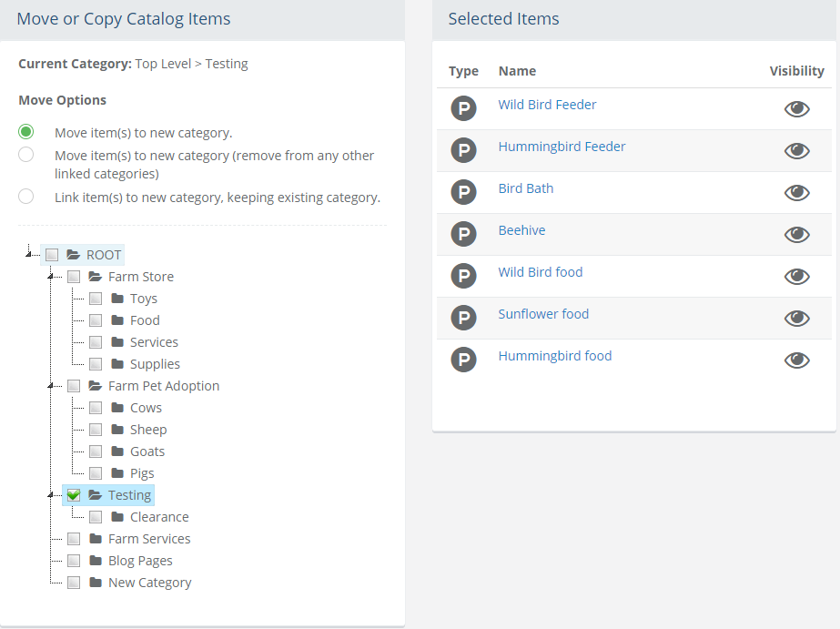The height and width of the screenshot is (629, 840).
Task: Uncheck the Testing category checkbox
Action: [74, 495]
